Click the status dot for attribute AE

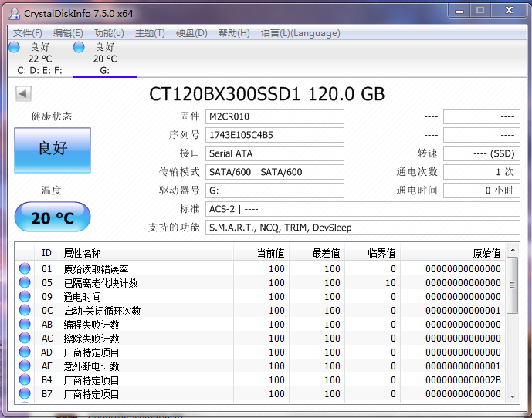point(25,366)
